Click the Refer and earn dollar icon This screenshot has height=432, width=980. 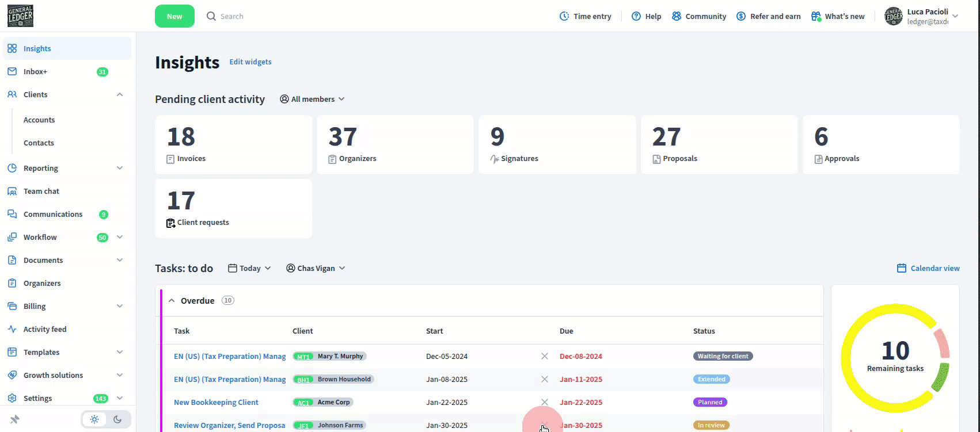click(741, 16)
